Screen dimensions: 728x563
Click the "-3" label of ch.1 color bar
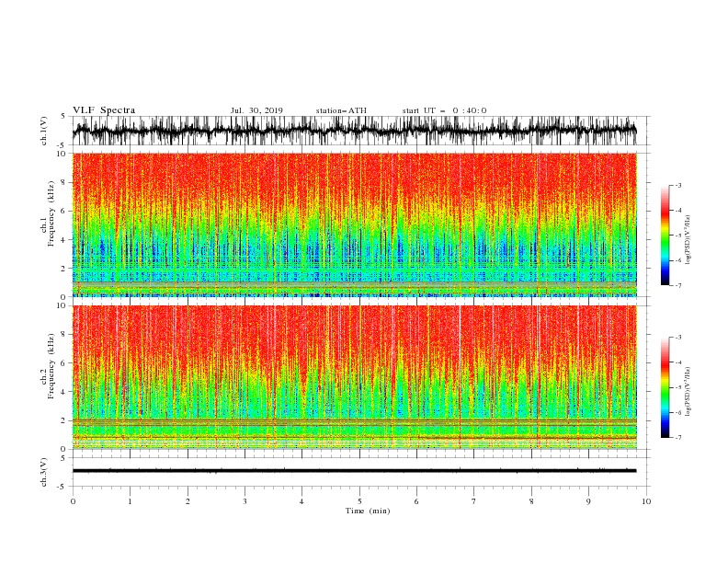[678, 185]
